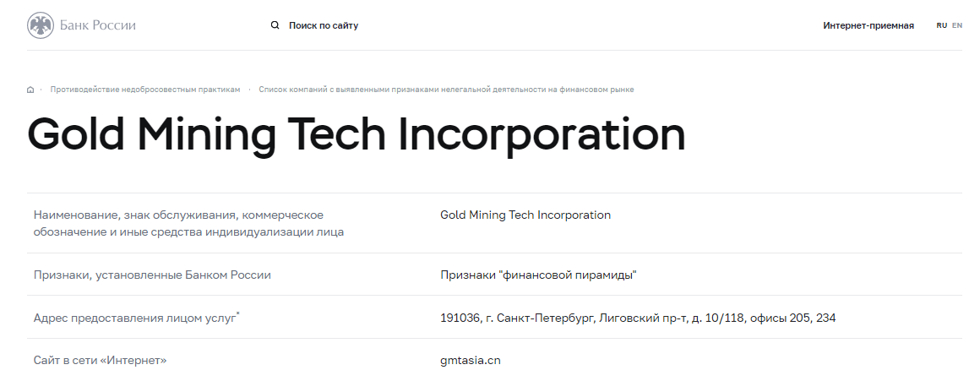Focus the "Поиск по сайту" search field
980x381 pixels.
pos(324,25)
